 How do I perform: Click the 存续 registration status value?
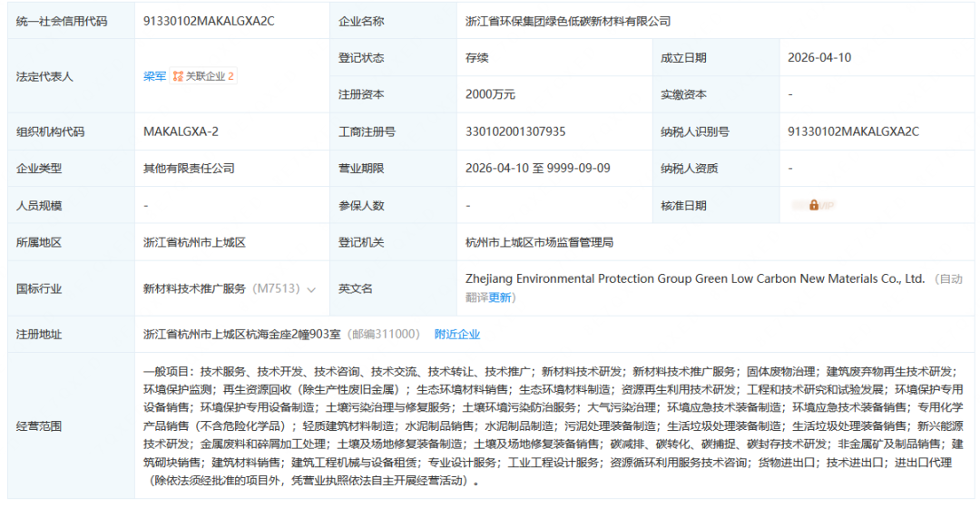click(x=477, y=57)
